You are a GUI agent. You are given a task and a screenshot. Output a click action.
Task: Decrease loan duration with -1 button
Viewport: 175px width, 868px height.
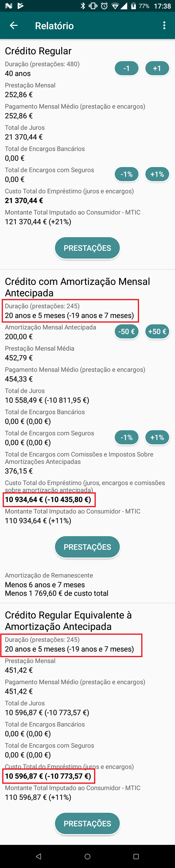pos(127,68)
